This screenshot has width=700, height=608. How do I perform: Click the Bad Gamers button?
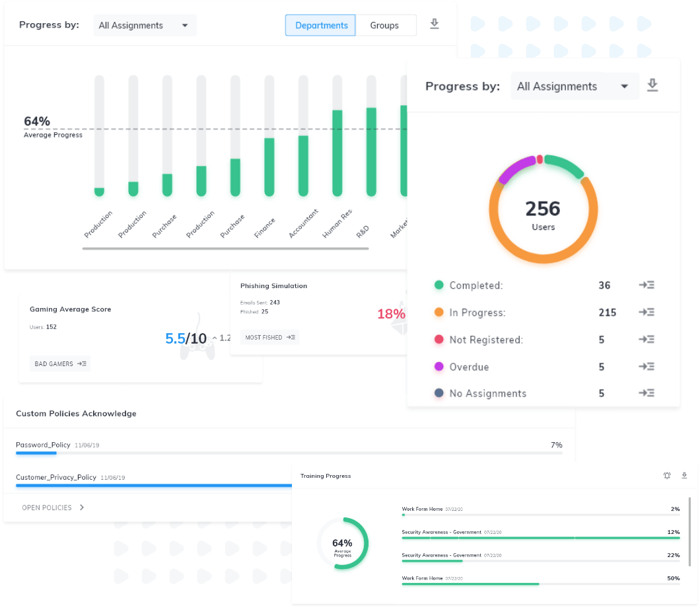pos(60,363)
